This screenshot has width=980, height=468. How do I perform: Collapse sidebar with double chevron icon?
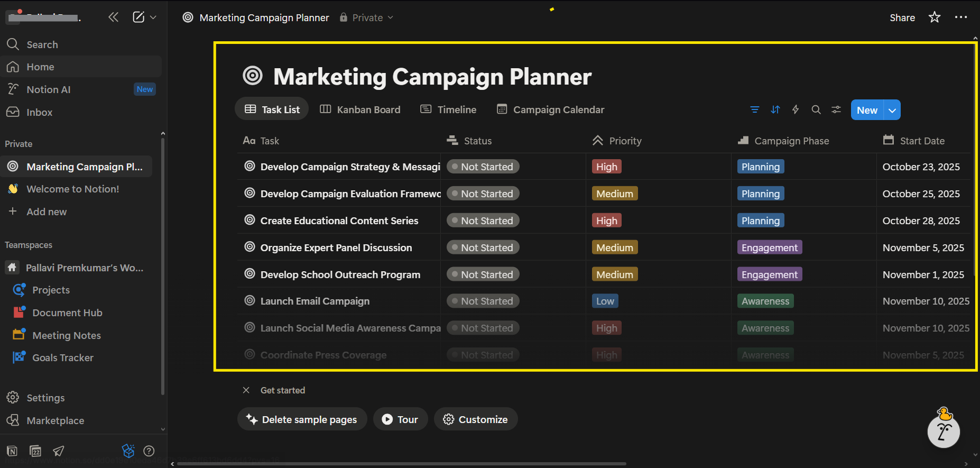113,17
